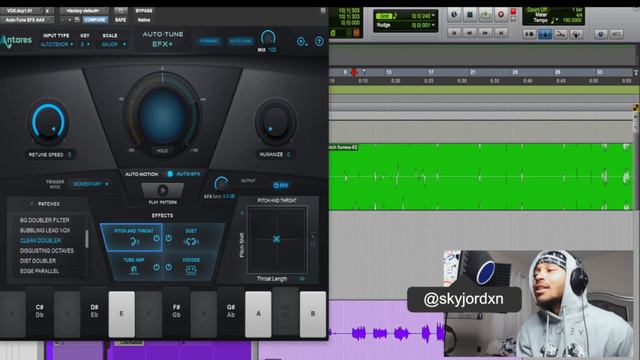
Task: Click the E keyboard key
Action: pyautogui.click(x=122, y=313)
